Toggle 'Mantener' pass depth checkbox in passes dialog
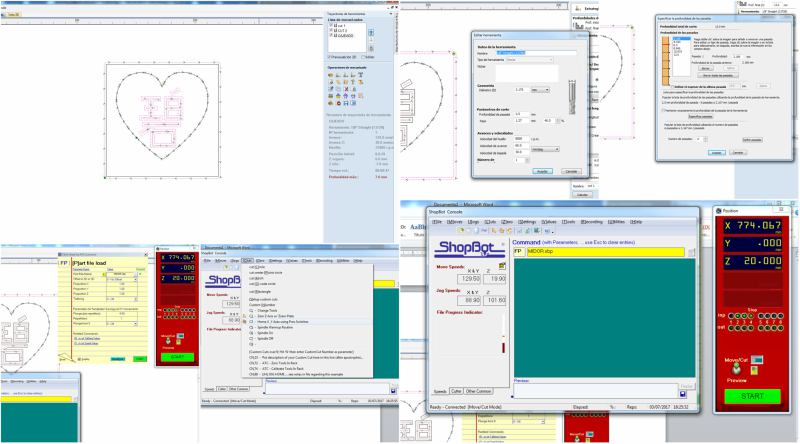This screenshot has height=444, width=800. tap(663, 111)
